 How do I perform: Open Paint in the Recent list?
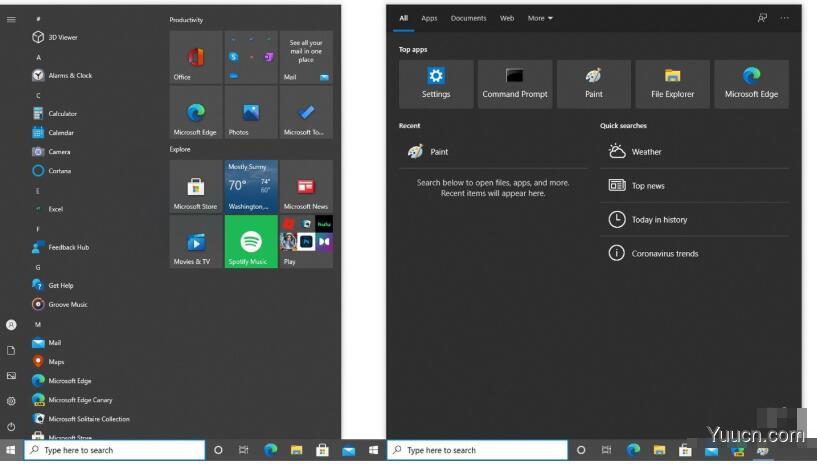(x=493, y=152)
